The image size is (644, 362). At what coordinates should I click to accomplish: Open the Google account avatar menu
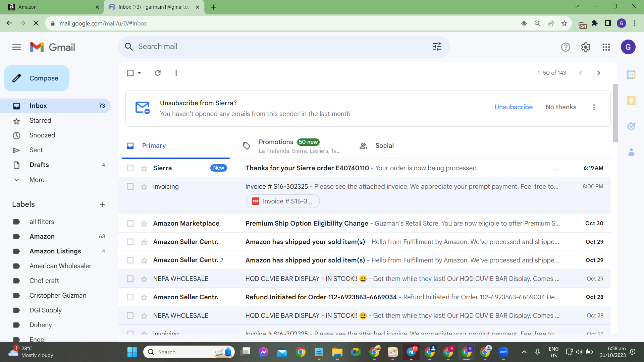click(x=628, y=47)
